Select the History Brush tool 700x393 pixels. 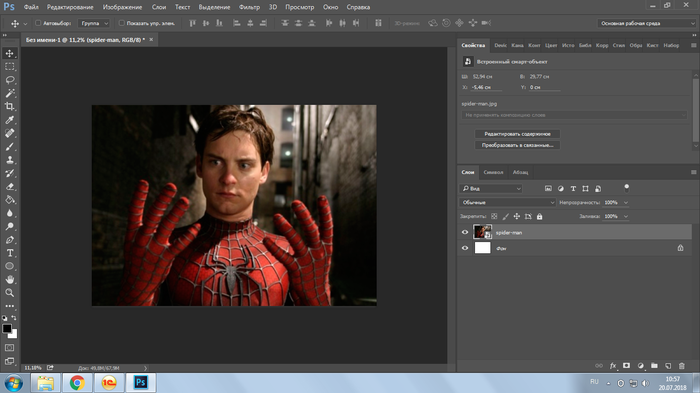9,173
